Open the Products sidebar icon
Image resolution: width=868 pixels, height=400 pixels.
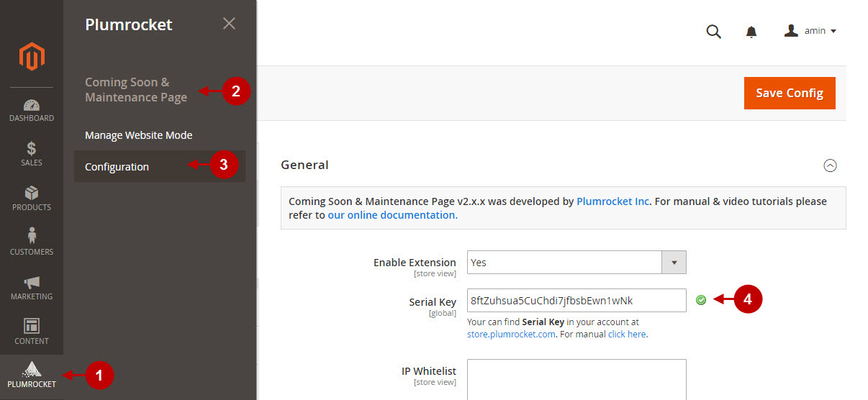click(x=32, y=193)
